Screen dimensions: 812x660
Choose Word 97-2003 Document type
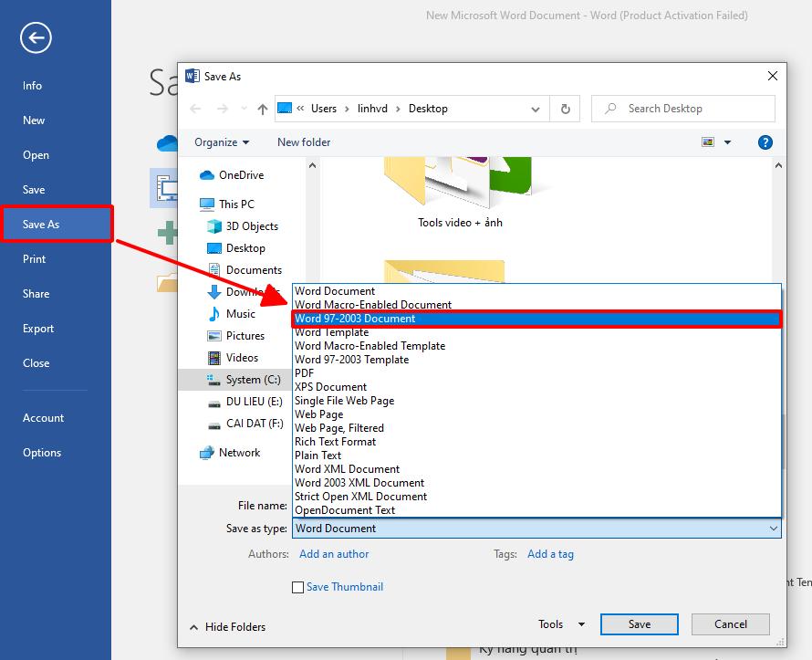(x=536, y=319)
